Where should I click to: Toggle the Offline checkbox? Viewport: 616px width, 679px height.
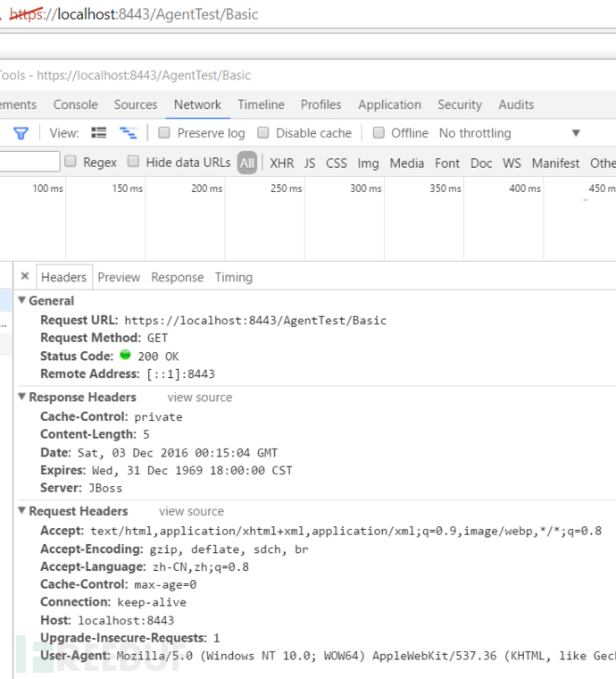(x=379, y=132)
